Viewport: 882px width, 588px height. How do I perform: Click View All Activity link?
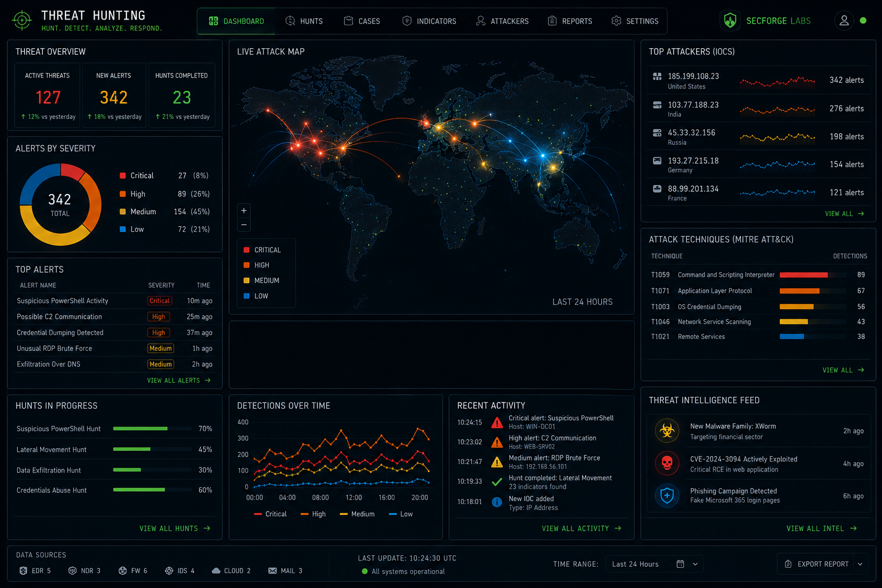tap(582, 528)
